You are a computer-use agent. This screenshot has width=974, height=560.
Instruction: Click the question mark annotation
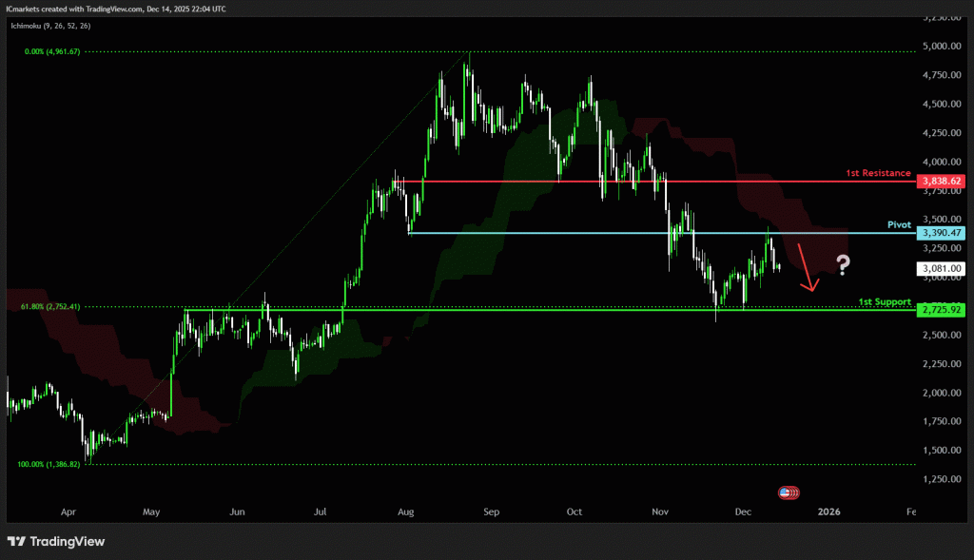tap(842, 263)
